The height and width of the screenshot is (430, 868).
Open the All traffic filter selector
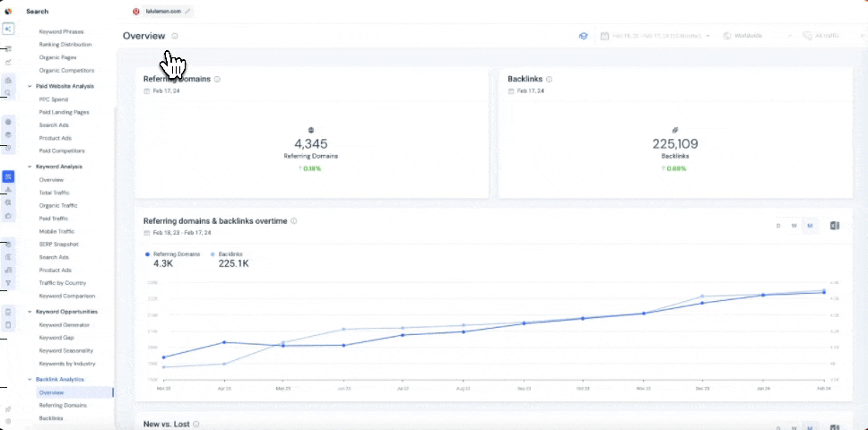tap(827, 36)
